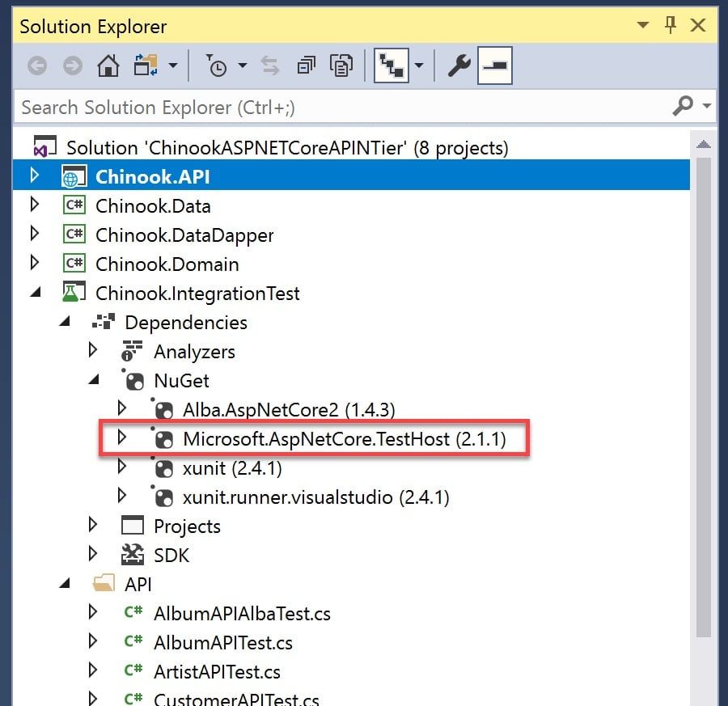This screenshot has height=706, width=728.
Task: Toggle the auto-hide pin of Solution Explorer
Action: coord(670,24)
